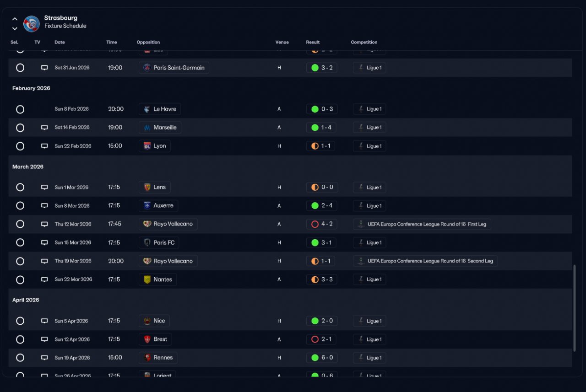Open the Nantes club button

[x=157, y=279]
